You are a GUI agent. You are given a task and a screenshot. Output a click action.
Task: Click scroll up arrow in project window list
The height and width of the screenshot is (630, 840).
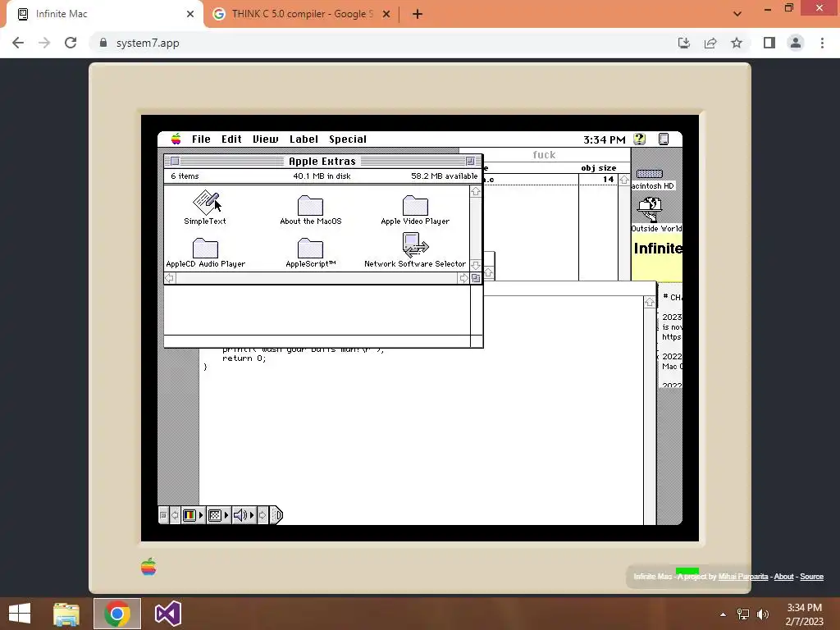624,180
